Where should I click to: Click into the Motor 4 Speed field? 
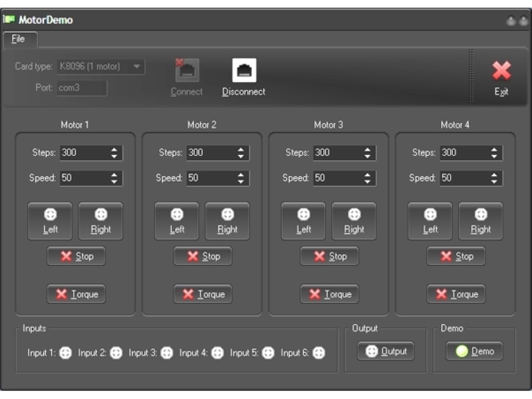point(462,178)
